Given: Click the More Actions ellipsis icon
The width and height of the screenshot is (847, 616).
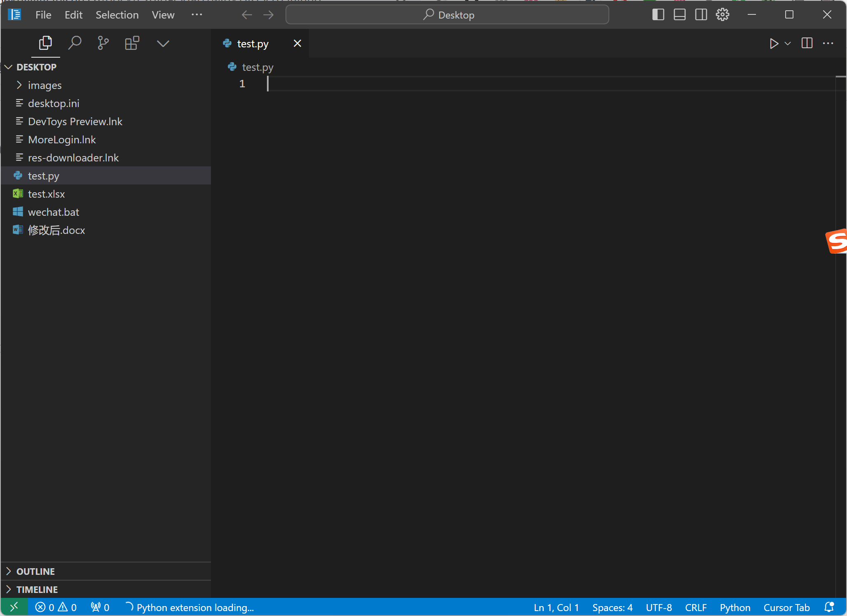Looking at the screenshot, I should coord(828,43).
